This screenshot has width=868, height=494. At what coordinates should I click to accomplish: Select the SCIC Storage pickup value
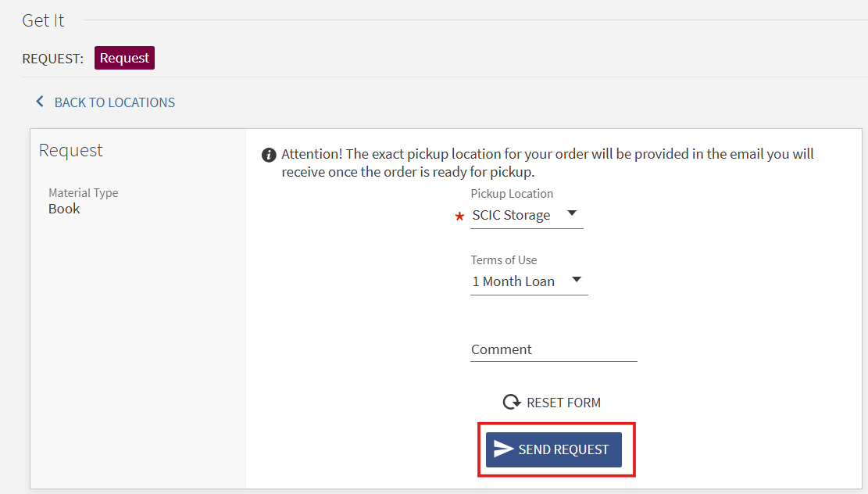point(511,215)
